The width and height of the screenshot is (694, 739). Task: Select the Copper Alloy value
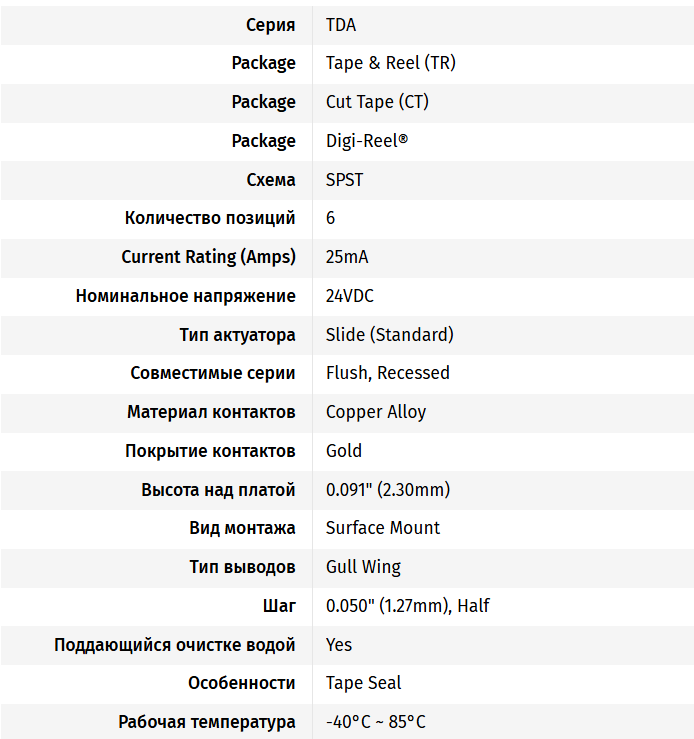tap(376, 412)
